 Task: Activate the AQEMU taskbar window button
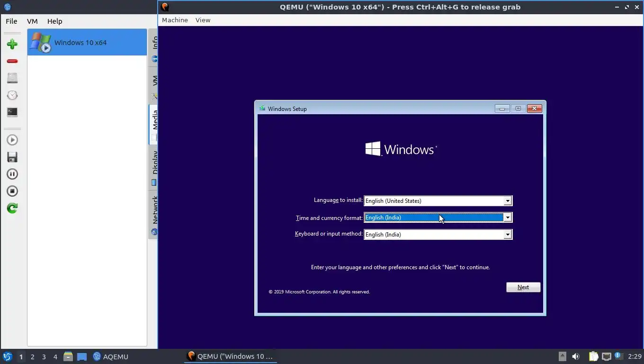(111, 356)
